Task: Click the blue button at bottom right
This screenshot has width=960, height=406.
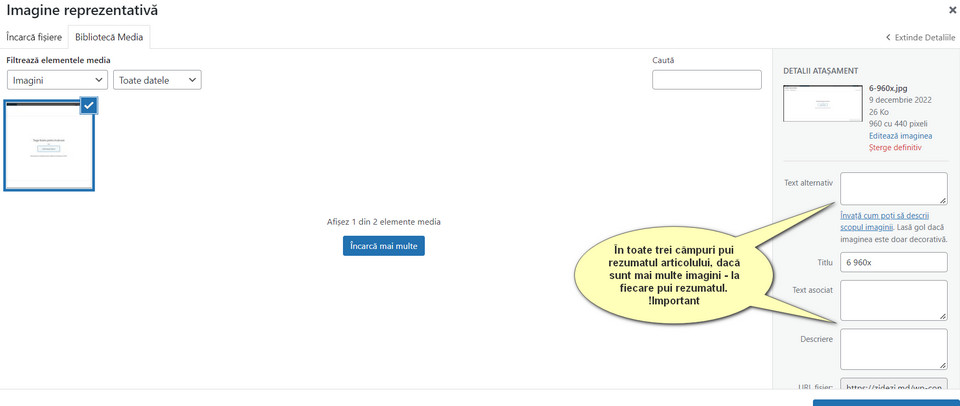Action: coord(885,402)
